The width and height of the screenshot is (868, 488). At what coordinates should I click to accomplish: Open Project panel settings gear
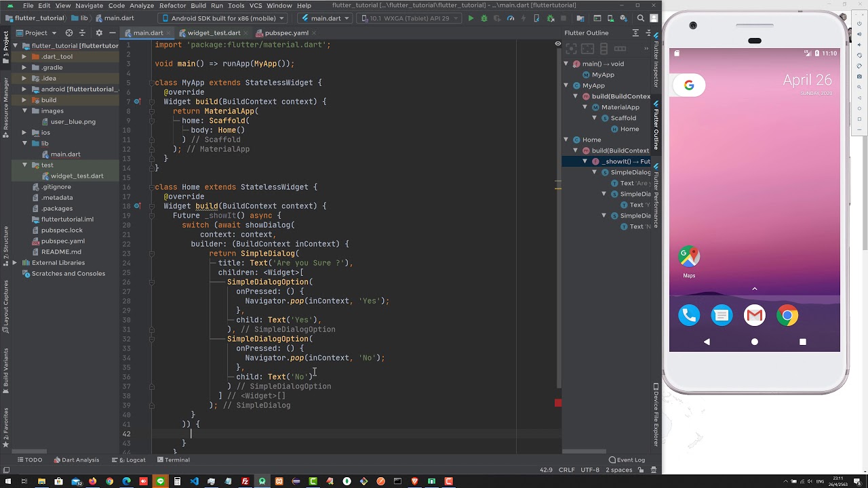pyautogui.click(x=99, y=33)
